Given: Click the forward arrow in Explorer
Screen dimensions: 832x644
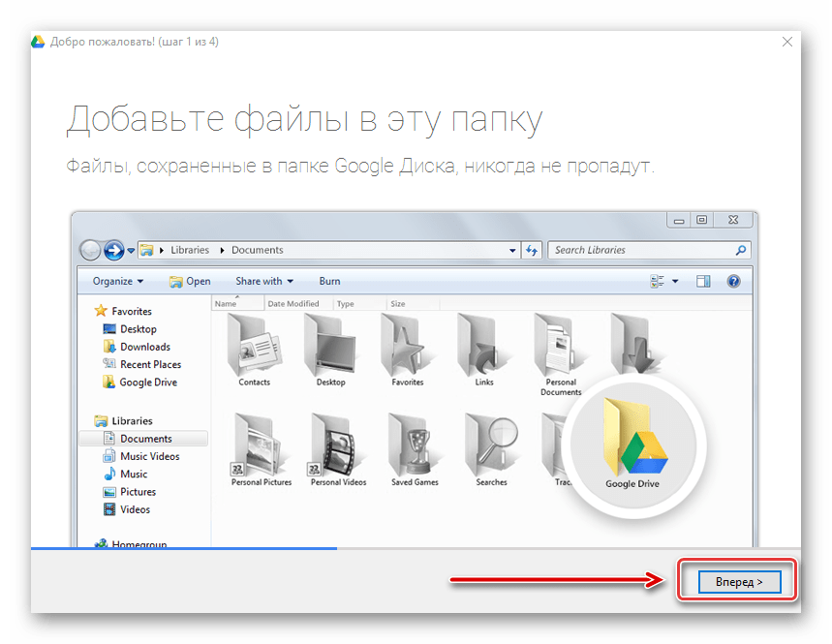Looking at the screenshot, I should (113, 250).
